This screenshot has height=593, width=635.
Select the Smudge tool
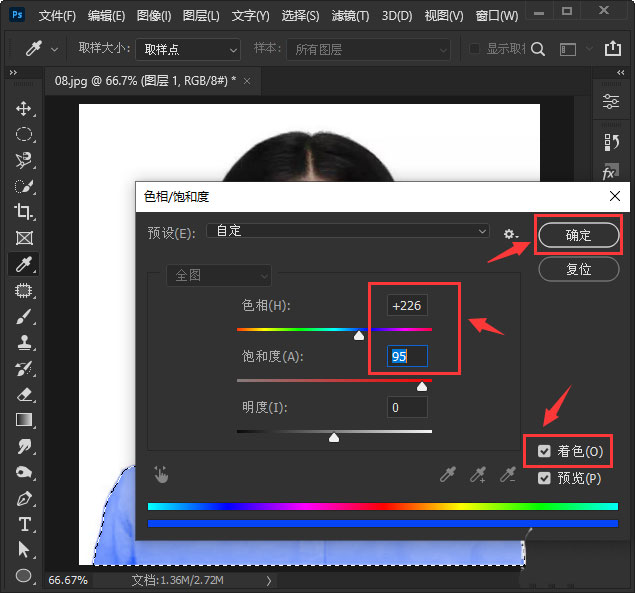click(x=23, y=446)
